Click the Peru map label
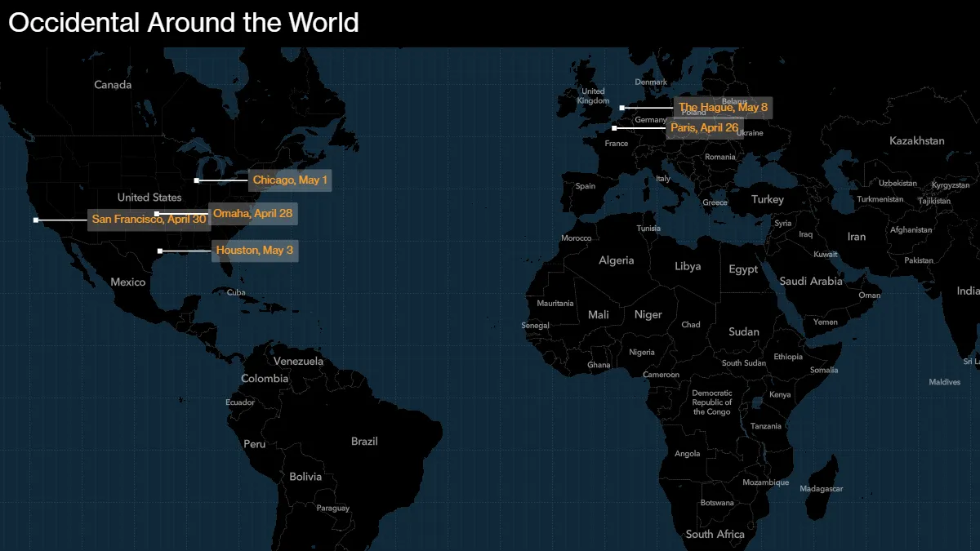980x551 pixels. click(255, 444)
